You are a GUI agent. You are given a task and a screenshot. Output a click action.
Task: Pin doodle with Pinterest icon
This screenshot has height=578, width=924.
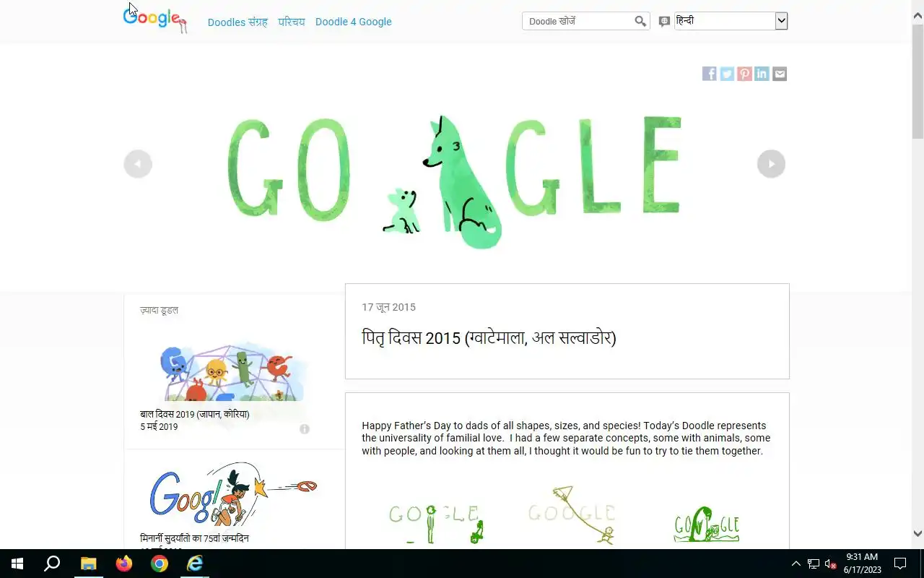(744, 74)
